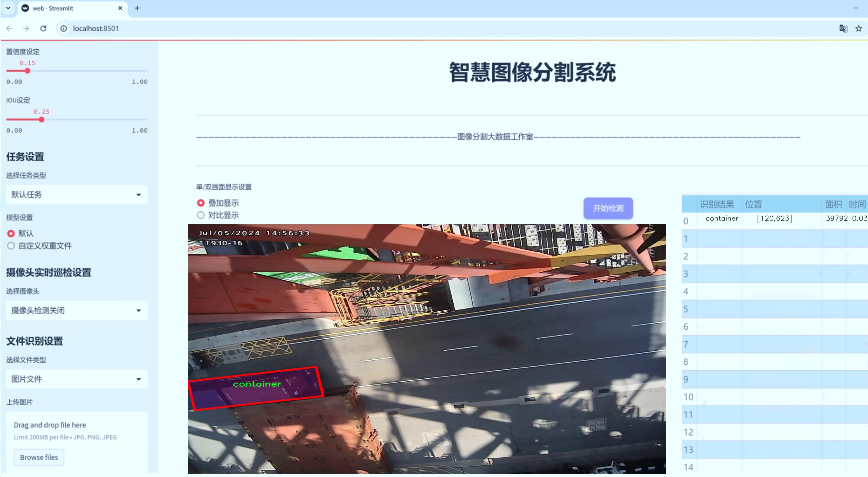Select the 对比显示 radio option
The image size is (868, 477).
[x=201, y=215]
